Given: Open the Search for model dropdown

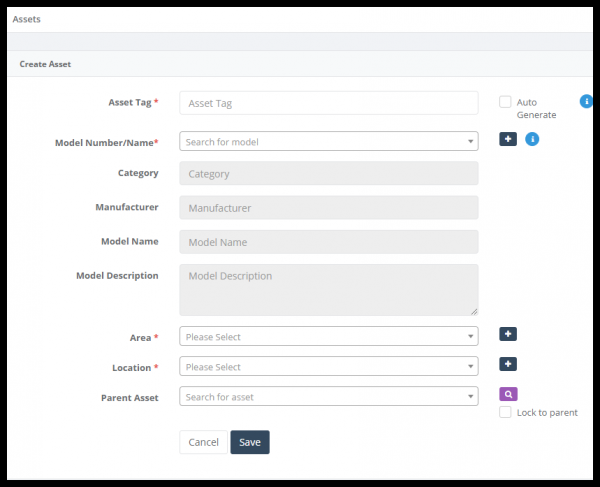Looking at the screenshot, I should (x=329, y=141).
